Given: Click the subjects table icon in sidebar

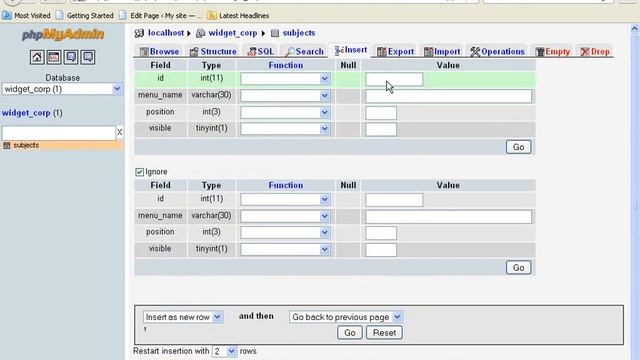Looking at the screenshot, I should [x=7, y=145].
